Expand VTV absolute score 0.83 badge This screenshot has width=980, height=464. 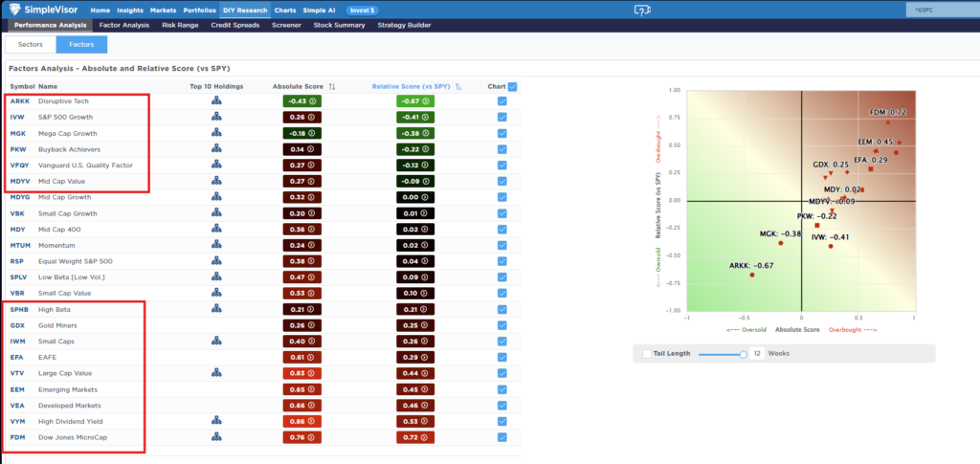click(301, 373)
